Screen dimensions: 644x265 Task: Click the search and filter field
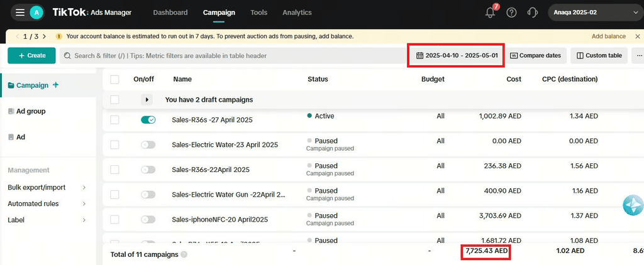coord(233,56)
